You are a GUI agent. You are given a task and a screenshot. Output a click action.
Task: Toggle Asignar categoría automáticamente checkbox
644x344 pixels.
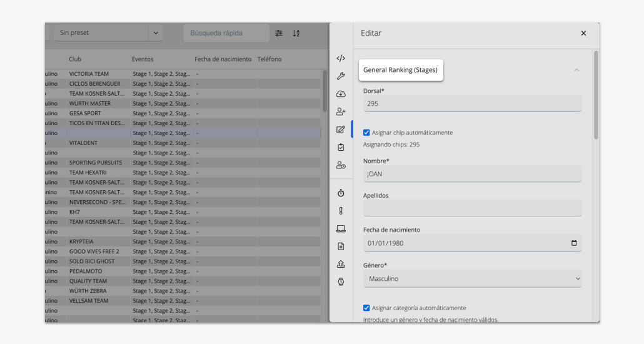coord(366,308)
